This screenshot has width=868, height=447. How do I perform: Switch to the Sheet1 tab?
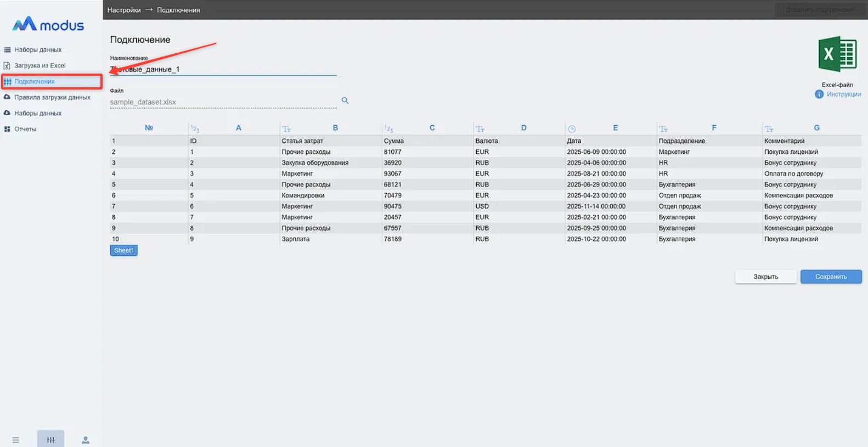124,250
